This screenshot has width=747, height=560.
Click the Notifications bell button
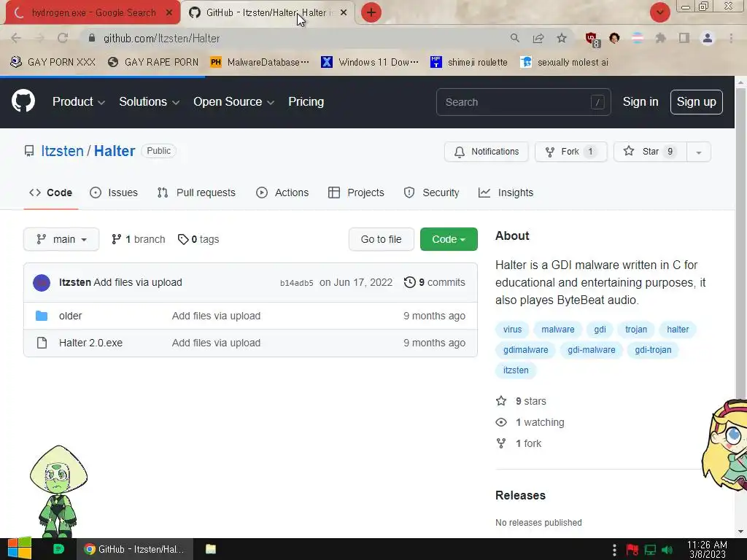pyautogui.click(x=487, y=152)
